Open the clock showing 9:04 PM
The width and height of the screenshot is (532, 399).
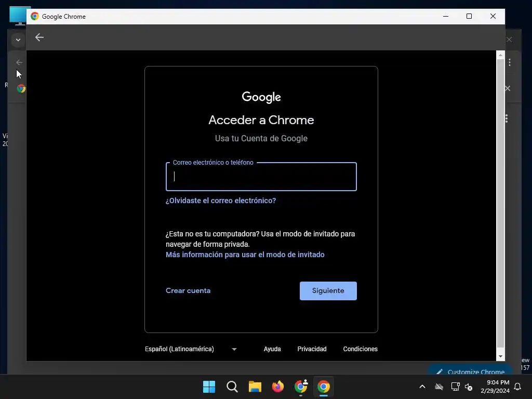(495, 387)
